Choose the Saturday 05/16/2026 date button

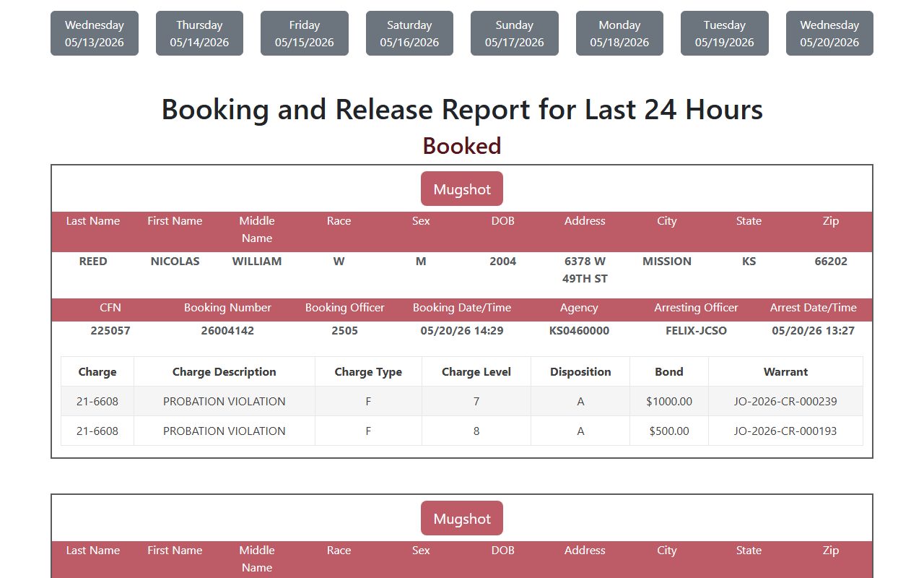409,33
